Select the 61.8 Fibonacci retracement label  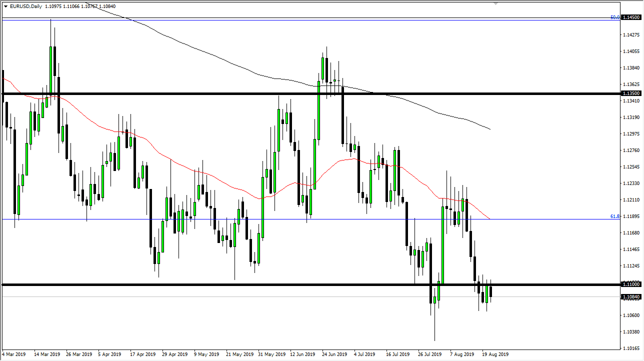pos(614,216)
